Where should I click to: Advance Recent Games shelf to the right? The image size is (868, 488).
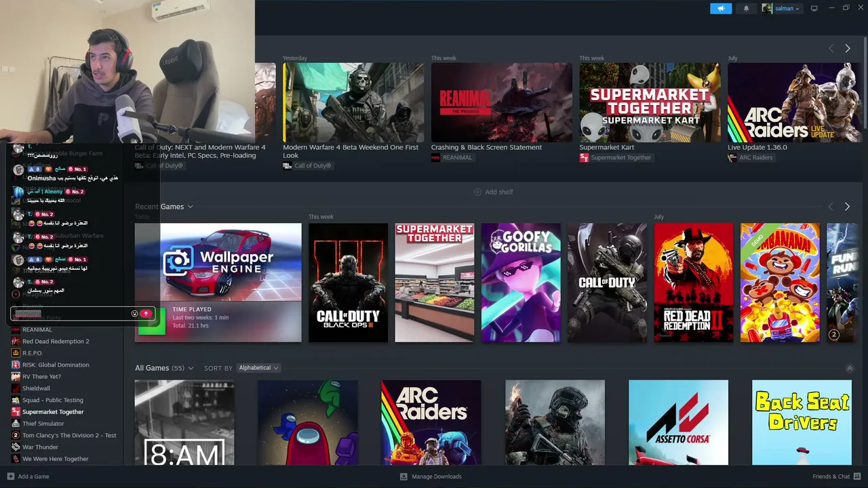[x=847, y=207]
